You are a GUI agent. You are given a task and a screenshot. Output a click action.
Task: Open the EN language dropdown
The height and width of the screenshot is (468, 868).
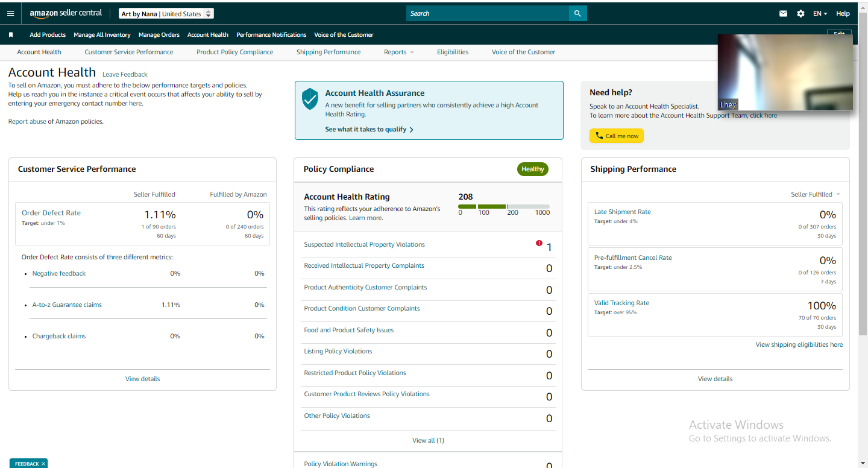click(x=820, y=13)
